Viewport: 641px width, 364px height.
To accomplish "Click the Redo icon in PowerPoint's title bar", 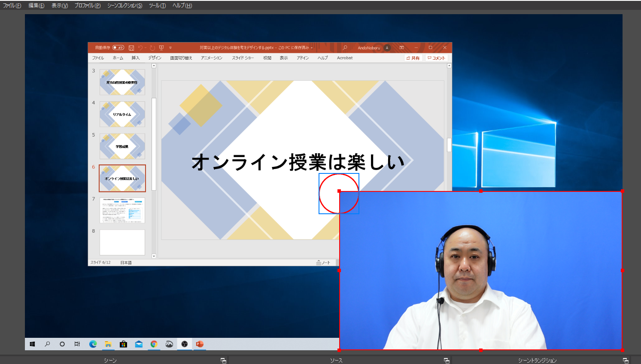I will pos(152,48).
